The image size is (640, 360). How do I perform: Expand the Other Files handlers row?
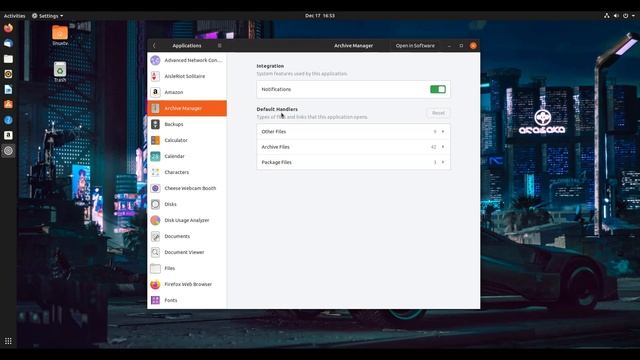click(x=353, y=131)
